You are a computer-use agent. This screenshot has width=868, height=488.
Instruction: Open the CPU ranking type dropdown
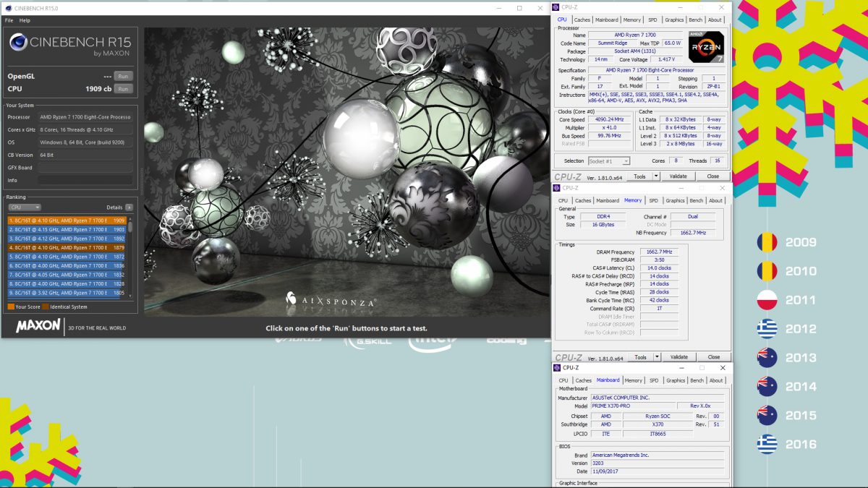tap(25, 207)
